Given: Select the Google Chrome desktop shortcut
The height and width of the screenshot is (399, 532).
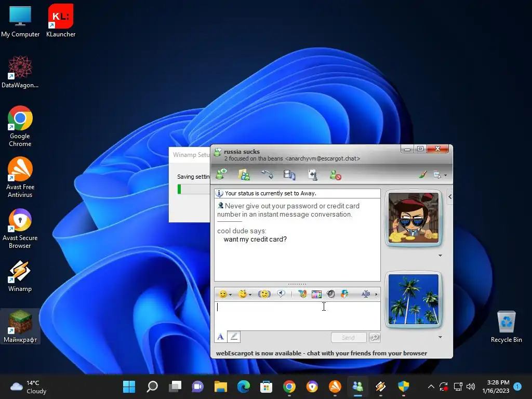Looking at the screenshot, I should (20, 126).
